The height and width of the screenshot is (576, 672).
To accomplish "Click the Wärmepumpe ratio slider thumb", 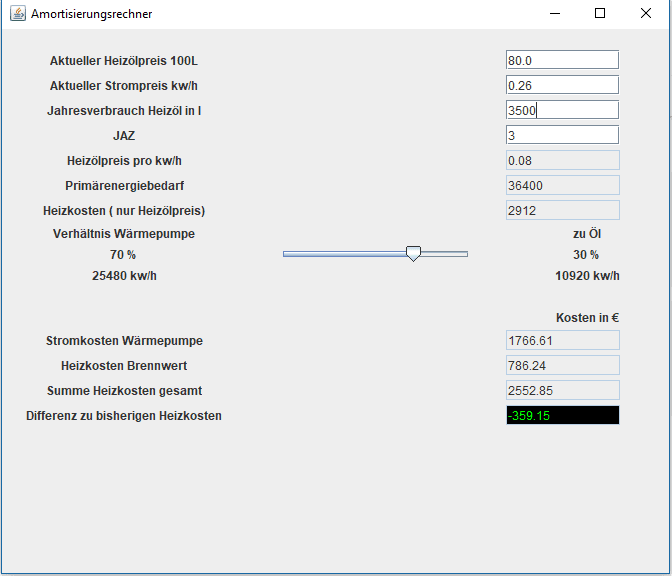I will (x=413, y=254).
